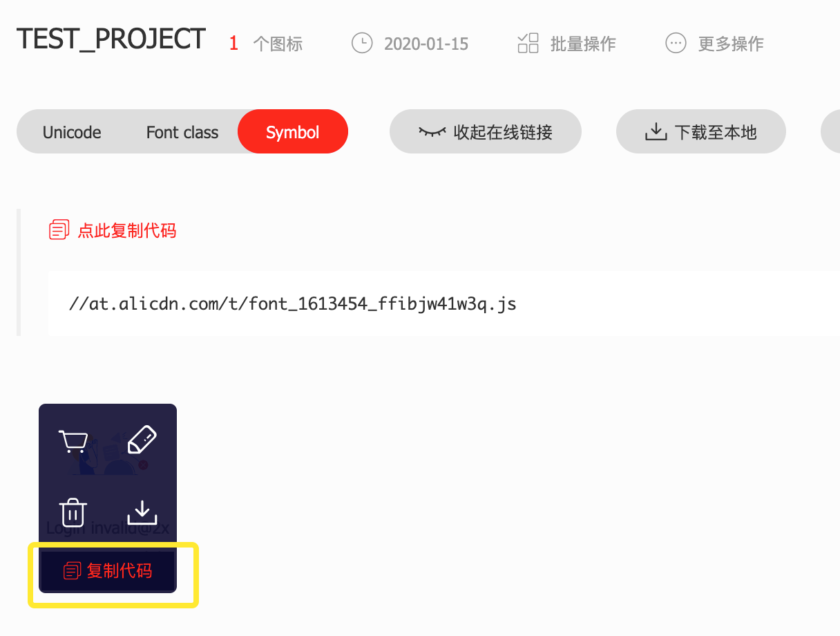Viewport: 840px width, 636px height.
Task: Click the alicdn font JS URL text
Action: pyautogui.click(x=293, y=303)
